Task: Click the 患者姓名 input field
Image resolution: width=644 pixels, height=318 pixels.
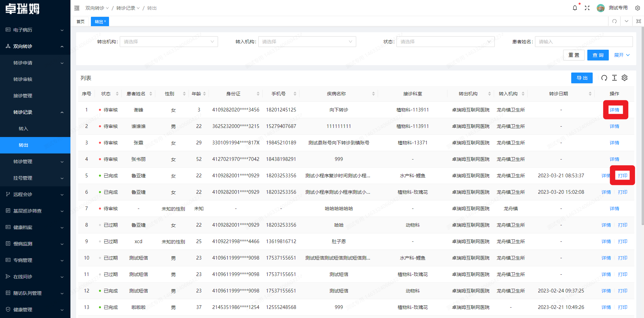Action: (x=584, y=42)
